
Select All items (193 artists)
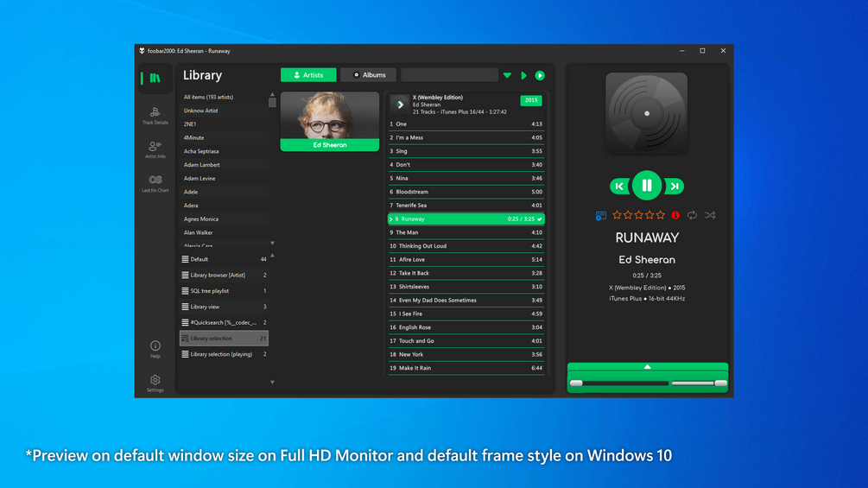225,97
